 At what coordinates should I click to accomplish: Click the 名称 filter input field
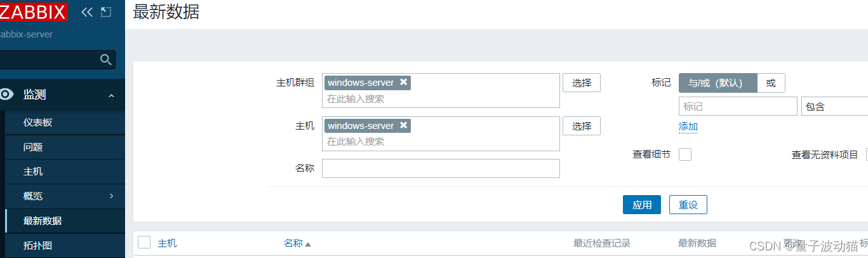click(441, 168)
